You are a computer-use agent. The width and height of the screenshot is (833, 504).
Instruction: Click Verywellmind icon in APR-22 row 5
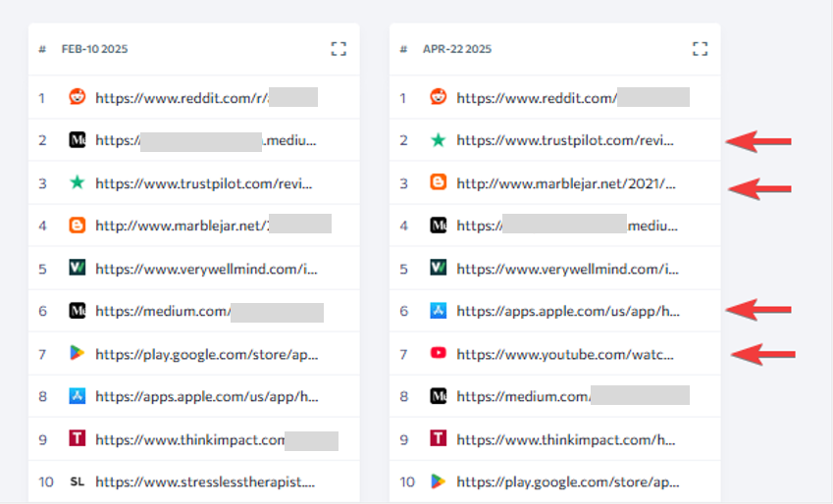[x=439, y=268]
